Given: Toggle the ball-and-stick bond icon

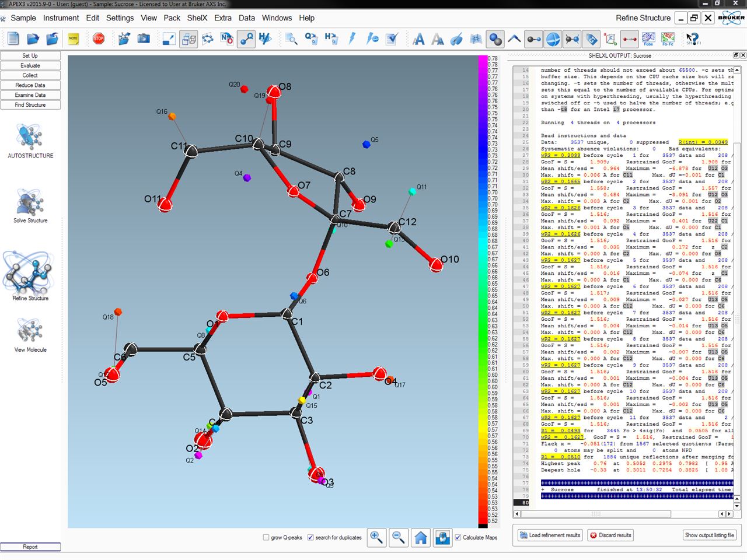Looking at the screenshot, I should (x=533, y=39).
